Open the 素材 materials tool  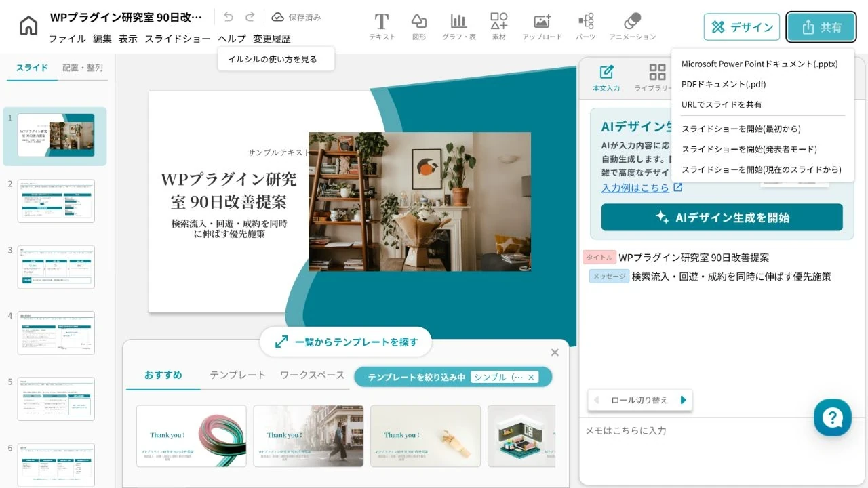point(499,26)
